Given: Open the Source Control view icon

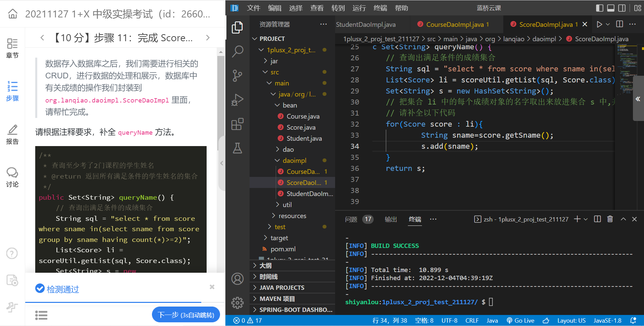Looking at the screenshot, I should coord(237,76).
